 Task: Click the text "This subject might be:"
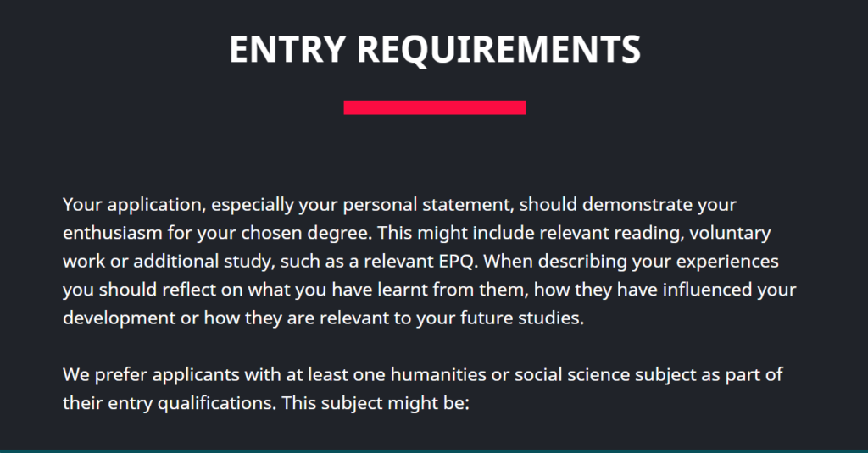tap(376, 403)
